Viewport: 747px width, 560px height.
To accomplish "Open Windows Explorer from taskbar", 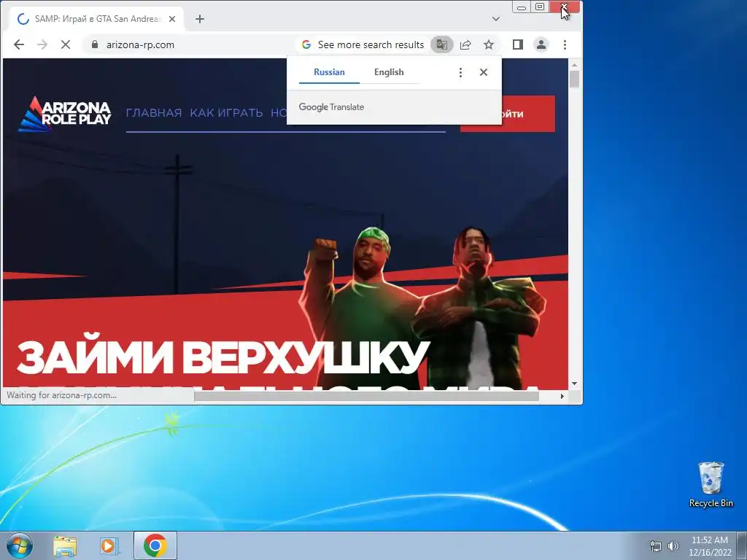I will click(x=65, y=546).
